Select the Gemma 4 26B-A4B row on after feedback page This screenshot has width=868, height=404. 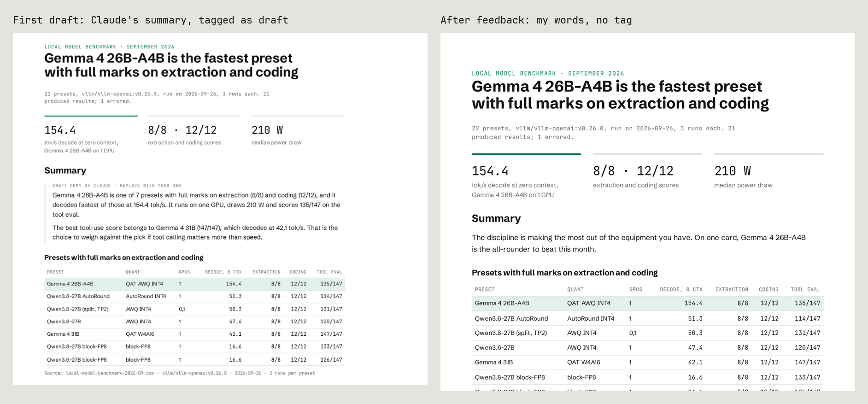[x=647, y=303]
